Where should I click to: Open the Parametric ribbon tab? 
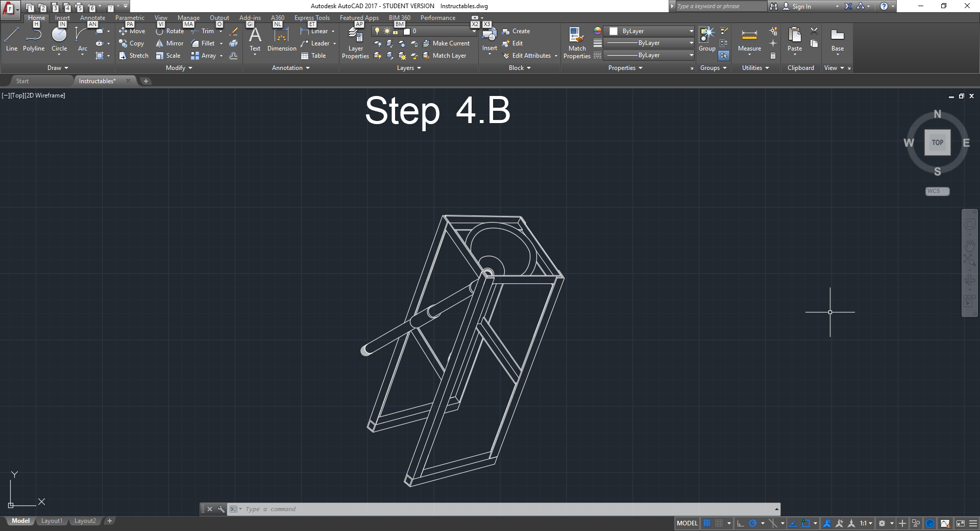(x=130, y=18)
